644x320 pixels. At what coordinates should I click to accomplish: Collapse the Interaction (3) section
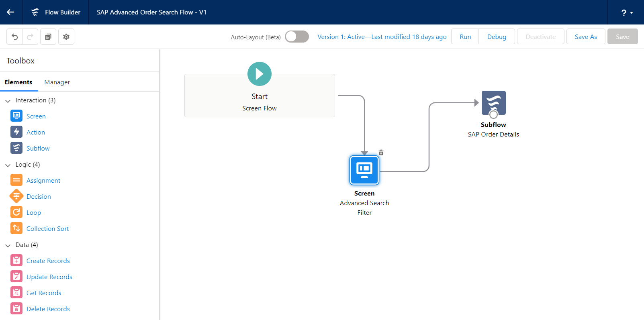coord(8,100)
